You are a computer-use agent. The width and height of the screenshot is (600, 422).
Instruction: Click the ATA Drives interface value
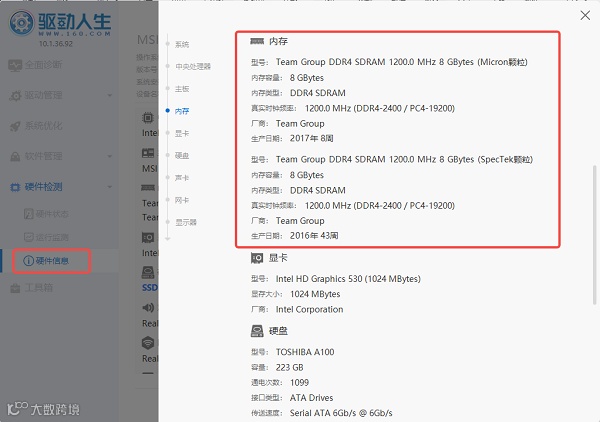311,398
